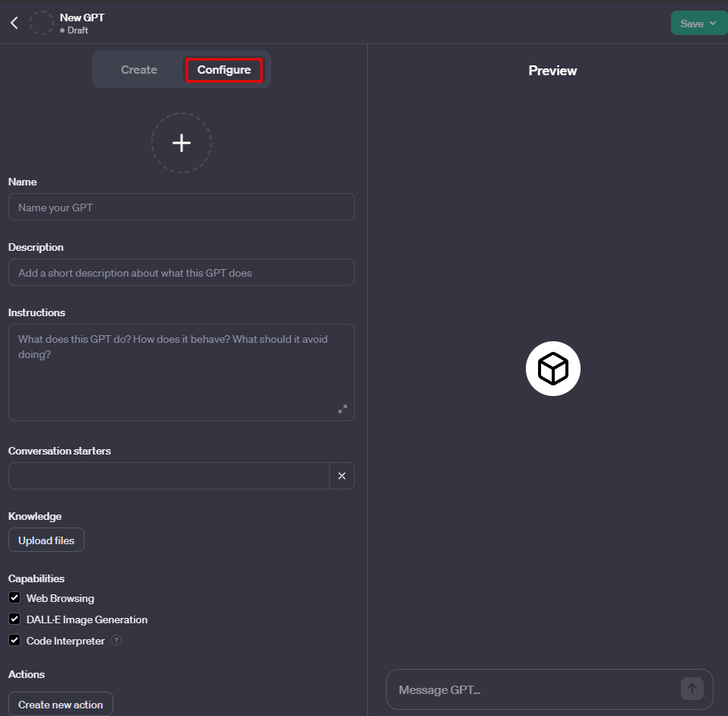Click the Actions section label
This screenshot has height=716, width=728.
point(27,674)
